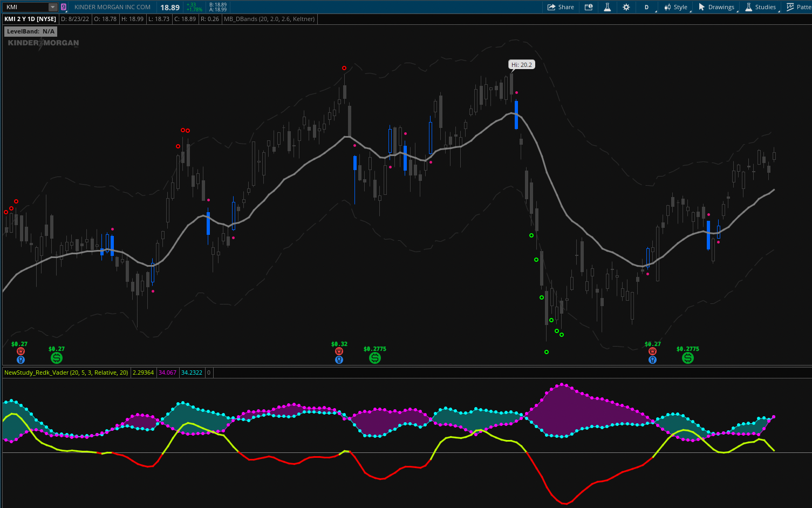
Task: Click the leftmost red conference call icon
Action: click(21, 351)
